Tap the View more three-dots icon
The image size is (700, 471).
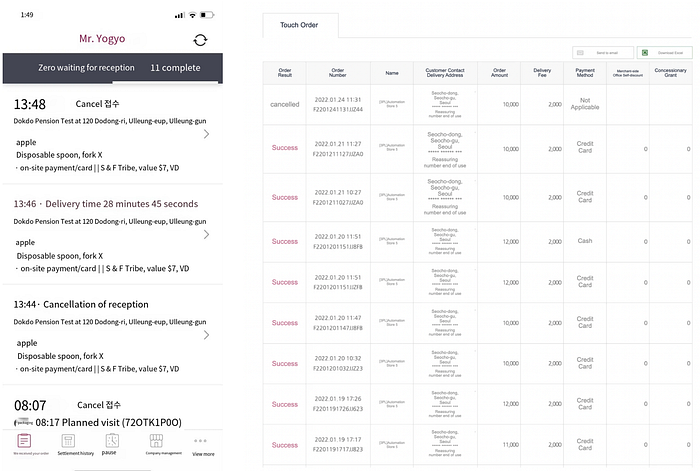(200, 441)
